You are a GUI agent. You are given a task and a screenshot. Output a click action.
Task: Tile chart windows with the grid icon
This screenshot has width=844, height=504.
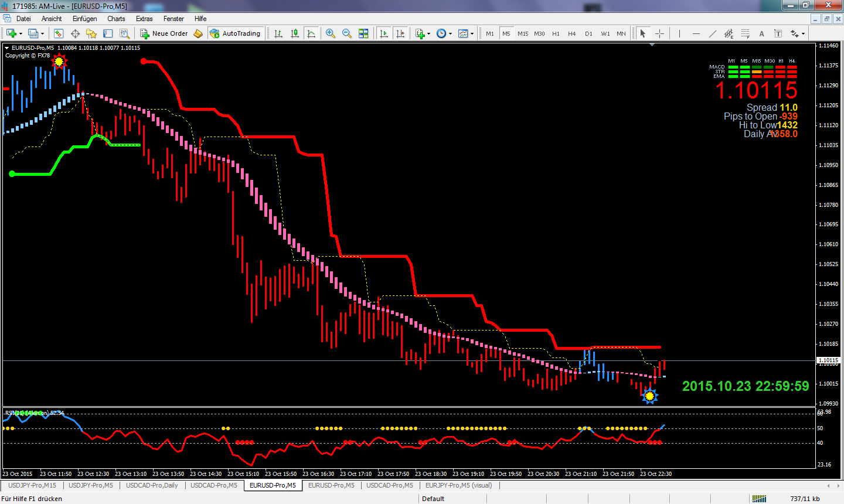[363, 33]
